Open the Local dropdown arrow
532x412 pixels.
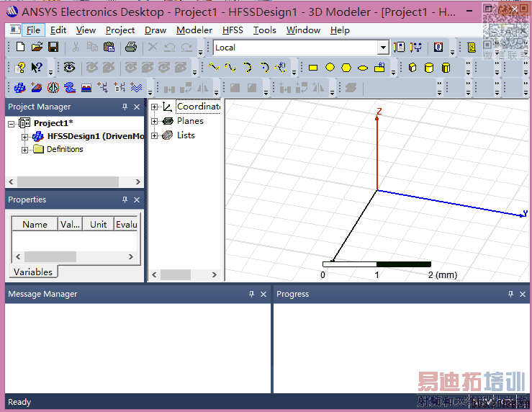[x=383, y=47]
